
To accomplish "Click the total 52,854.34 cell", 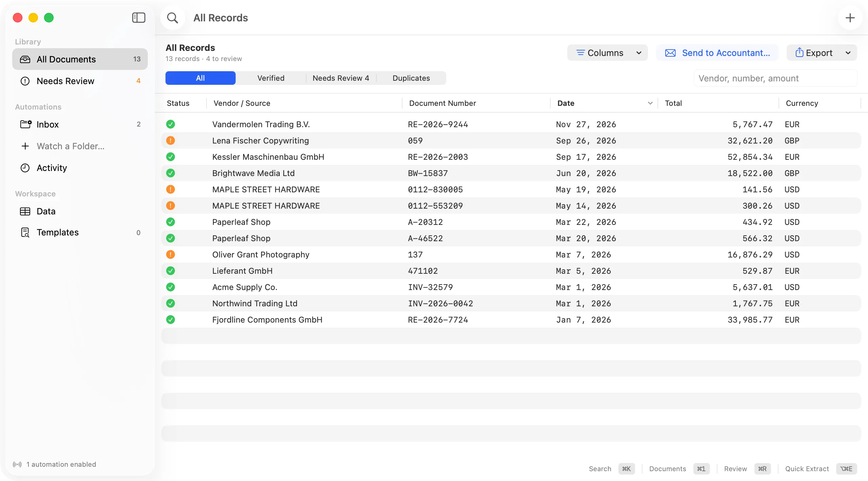I will (x=750, y=157).
